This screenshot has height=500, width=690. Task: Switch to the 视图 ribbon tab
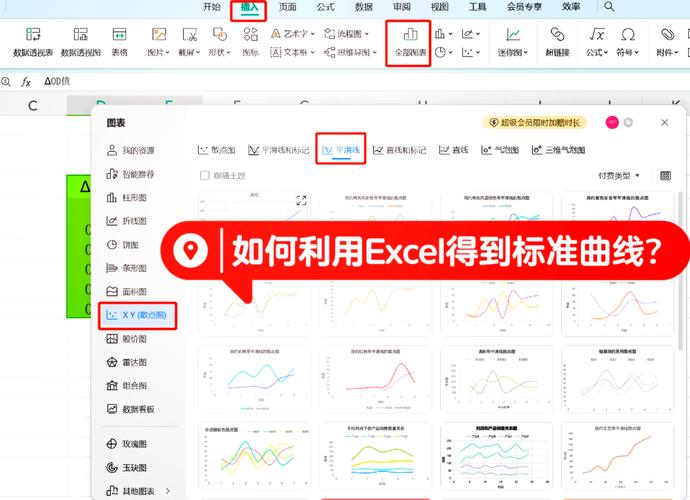(x=440, y=7)
